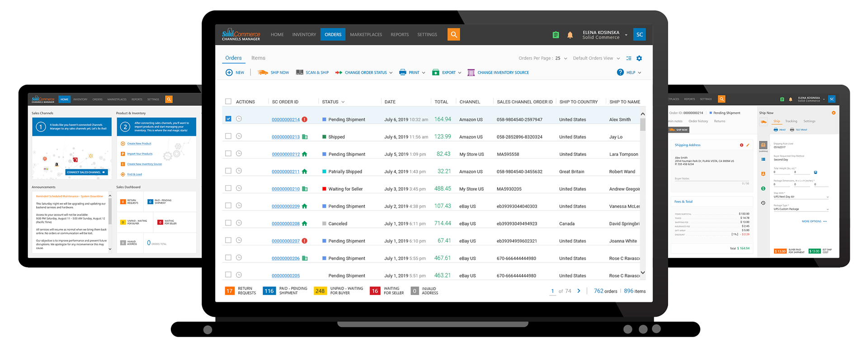This screenshot has height=347, width=868.
Task: Click history clock for order 00000000210
Action: 239,188
